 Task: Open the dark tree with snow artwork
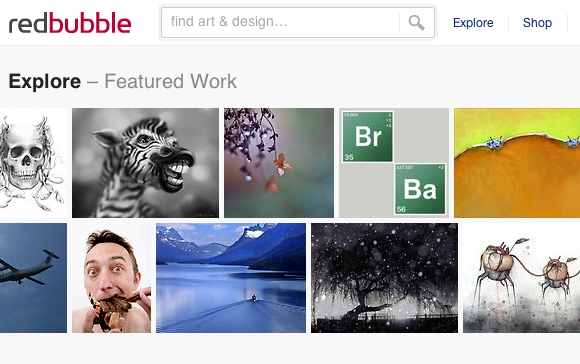384,278
